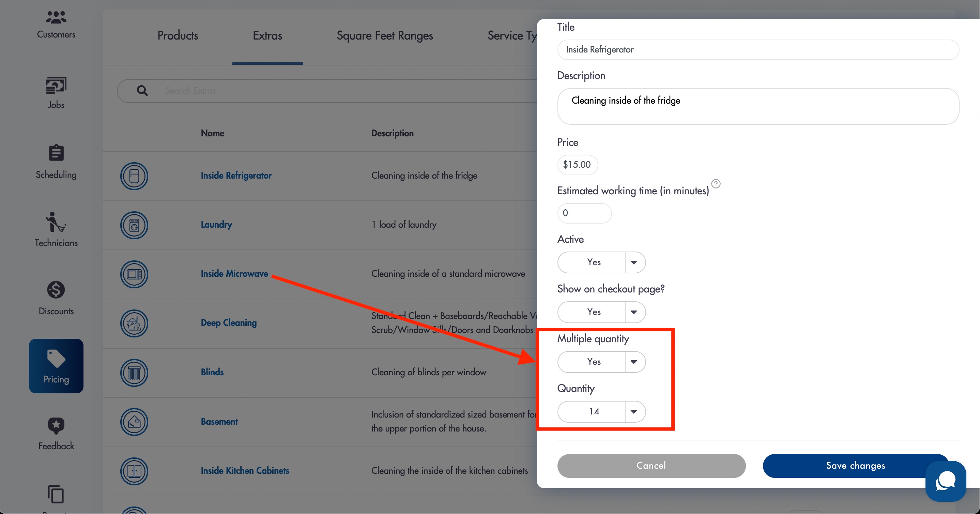980x514 pixels.
Task: Expand the Multiple quantity dropdown
Action: coord(601,362)
